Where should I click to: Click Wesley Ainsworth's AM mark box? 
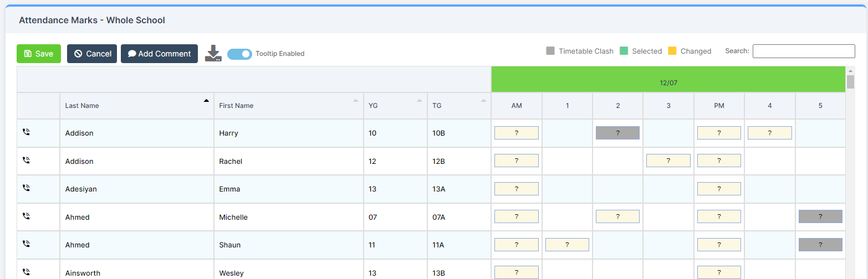click(x=517, y=272)
